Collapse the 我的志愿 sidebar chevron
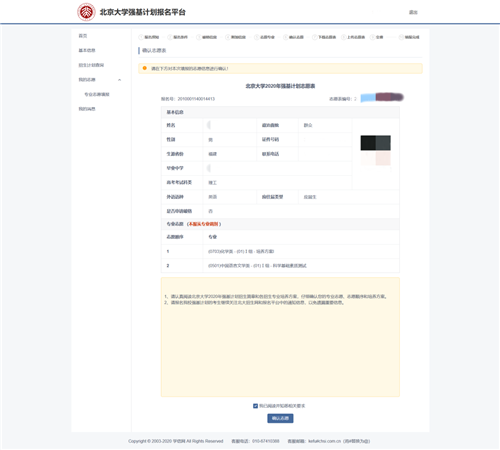 click(119, 80)
